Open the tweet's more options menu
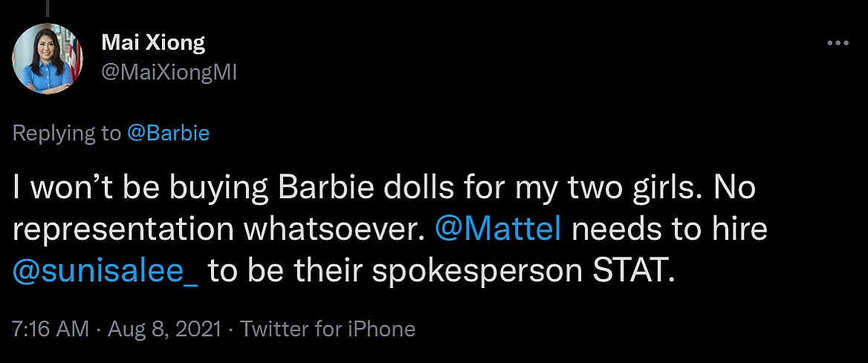 838,44
